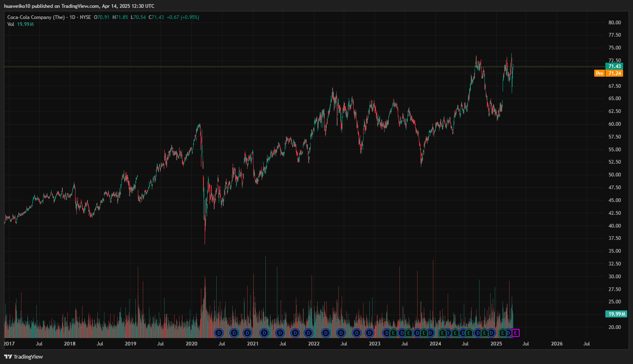Click the 2023 time axis label
The height and width of the screenshot is (364, 633).
click(x=374, y=344)
